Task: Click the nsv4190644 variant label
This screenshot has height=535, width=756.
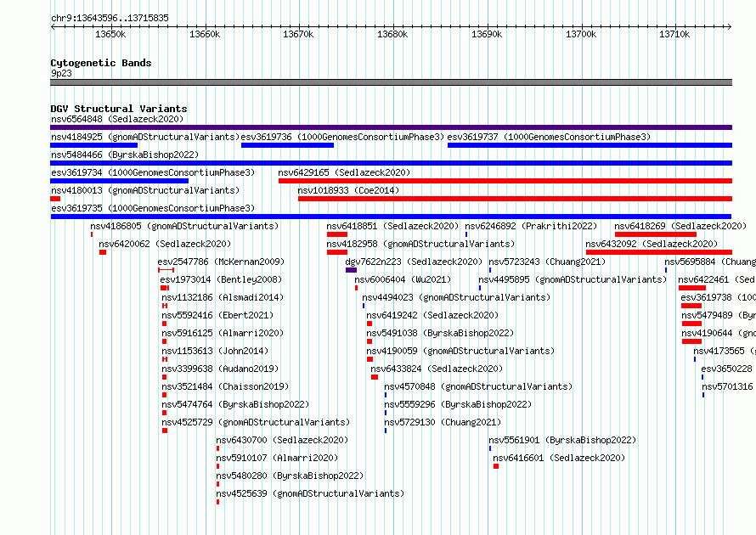Action: [719, 333]
